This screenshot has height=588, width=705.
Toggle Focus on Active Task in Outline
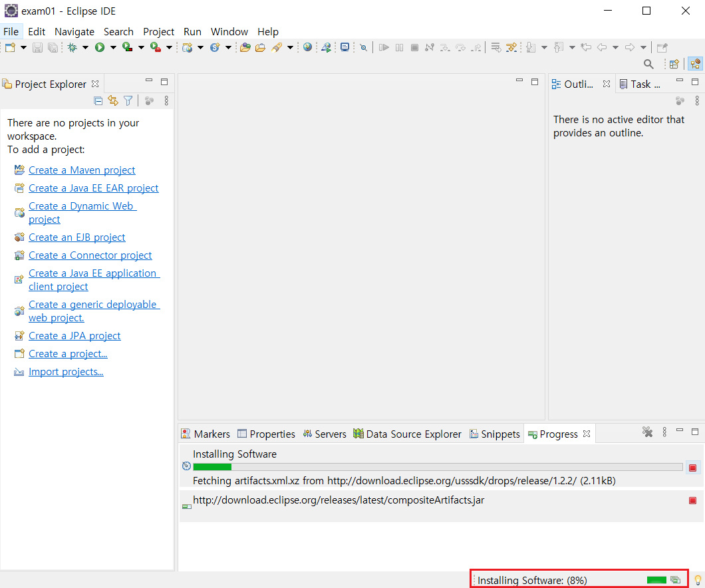(680, 100)
